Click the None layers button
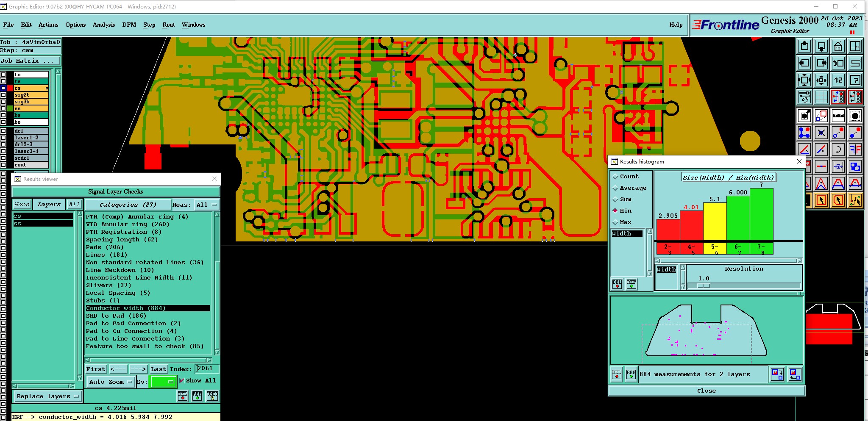 22,205
